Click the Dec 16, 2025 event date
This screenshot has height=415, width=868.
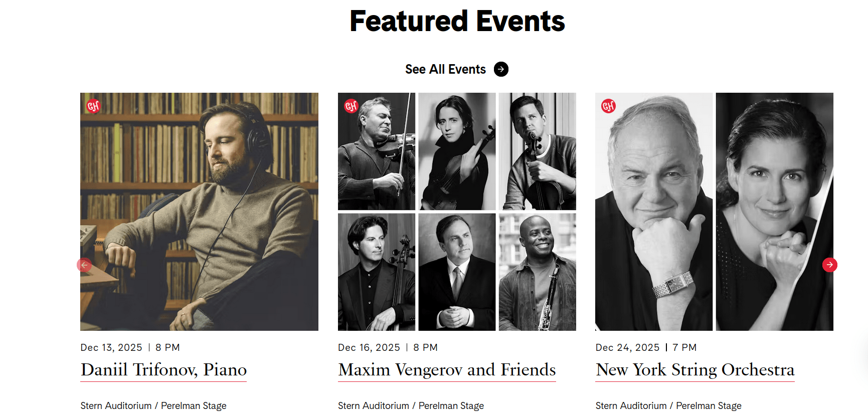(x=369, y=347)
